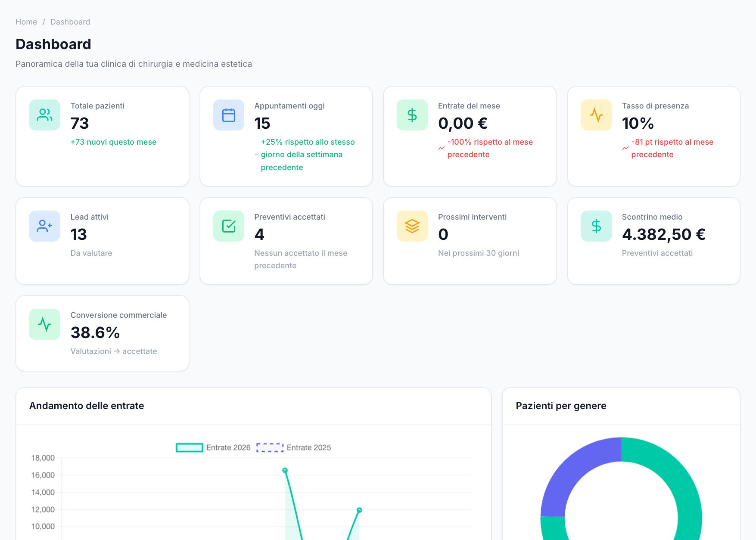Viewport: 756px width, 540px height.
Task: Click the red trend icon under Tasso di presenza
Action: coord(625,148)
